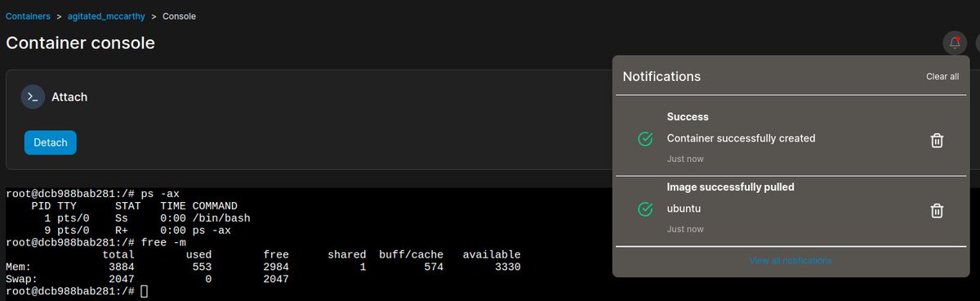Open 'View all notifications' link
Viewport: 980px width, 301px height.
pos(791,261)
